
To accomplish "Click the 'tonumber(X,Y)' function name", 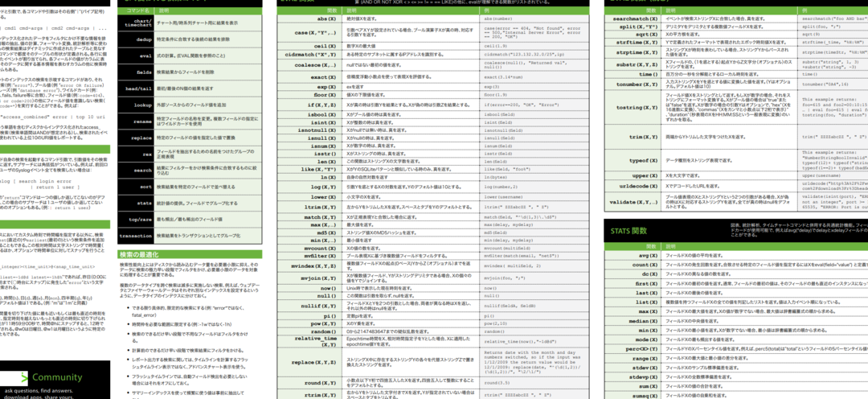I will pos(637,84).
